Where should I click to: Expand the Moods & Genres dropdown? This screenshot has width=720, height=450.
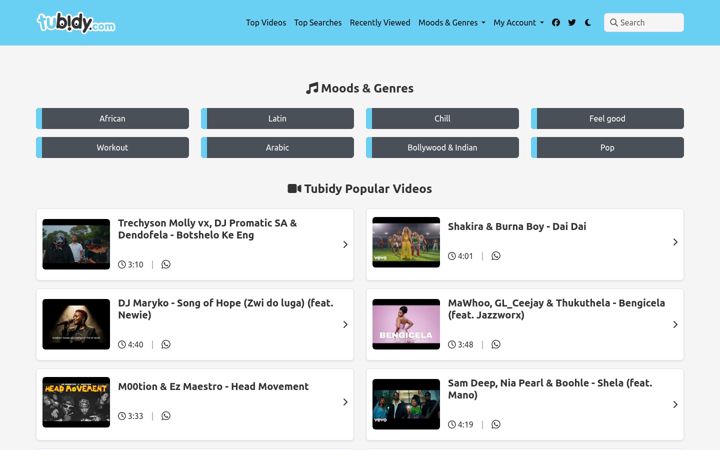451,22
